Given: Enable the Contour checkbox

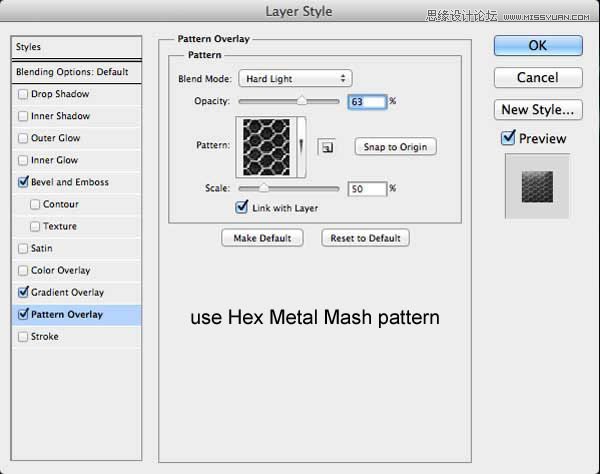Looking at the screenshot, I should click(x=35, y=204).
